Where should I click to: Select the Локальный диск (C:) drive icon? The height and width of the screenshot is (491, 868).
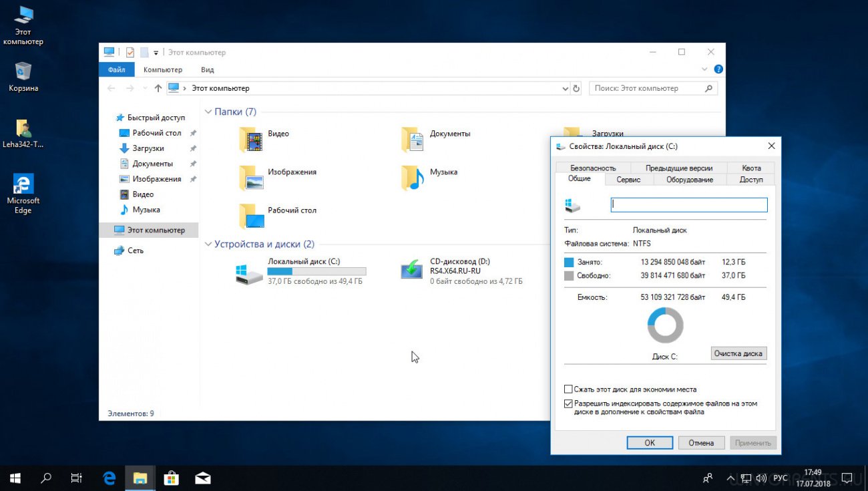tap(249, 273)
